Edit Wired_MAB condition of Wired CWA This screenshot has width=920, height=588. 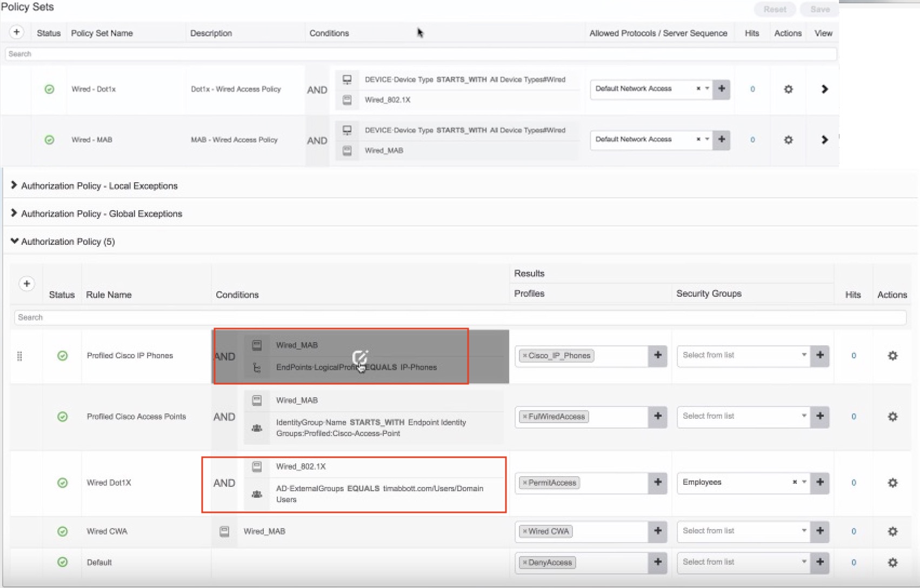click(x=264, y=531)
